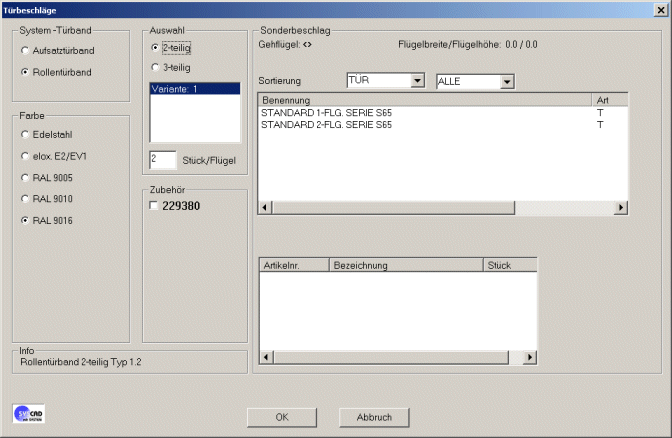The height and width of the screenshot is (438, 672).
Task: Open the TÜR sorting dropdown
Action: tap(417, 80)
